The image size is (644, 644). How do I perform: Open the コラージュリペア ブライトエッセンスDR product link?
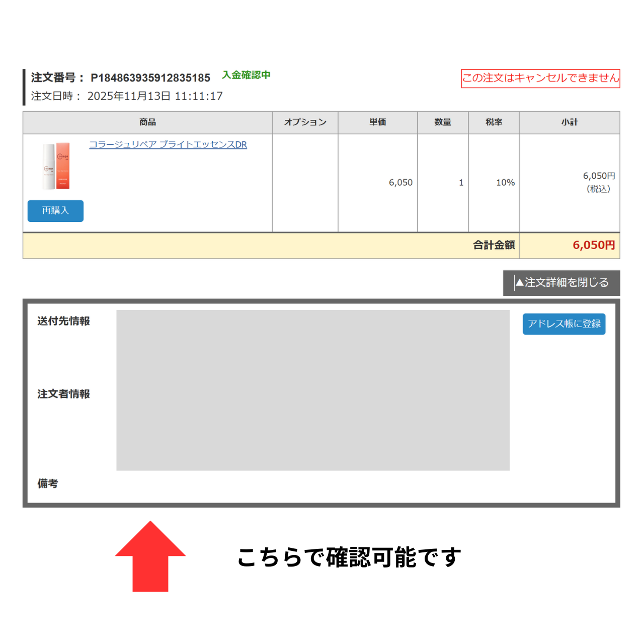[169, 144]
